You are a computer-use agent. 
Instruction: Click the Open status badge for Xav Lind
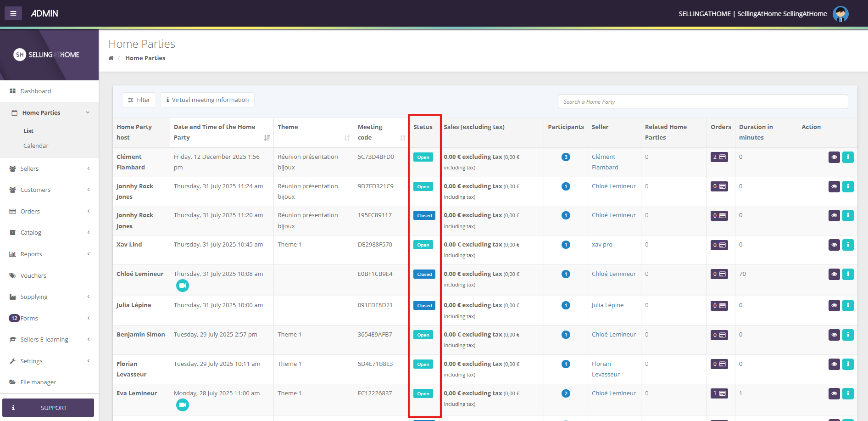[423, 245]
